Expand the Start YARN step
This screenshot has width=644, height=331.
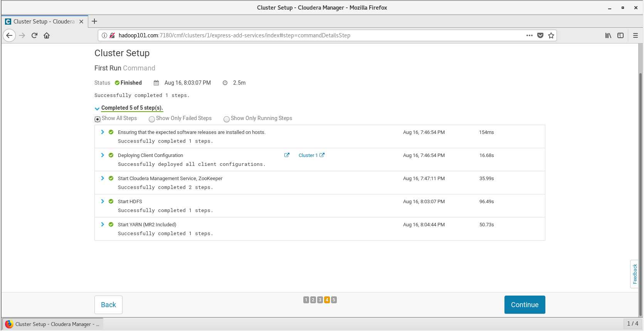click(103, 224)
